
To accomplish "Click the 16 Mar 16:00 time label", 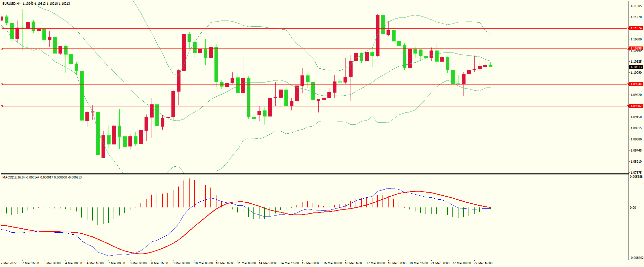I will click(x=354, y=263).
